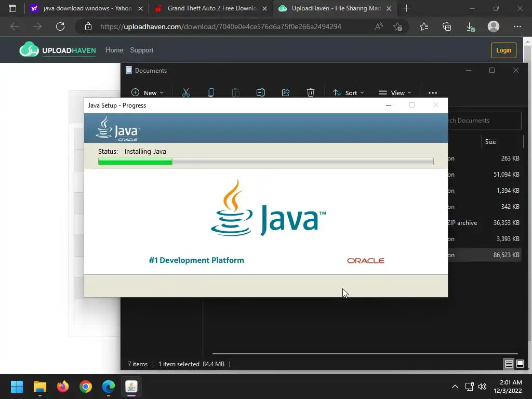The image size is (532, 399).
Task: Open See more ellipsis in Documents toolbar
Action: (x=433, y=92)
